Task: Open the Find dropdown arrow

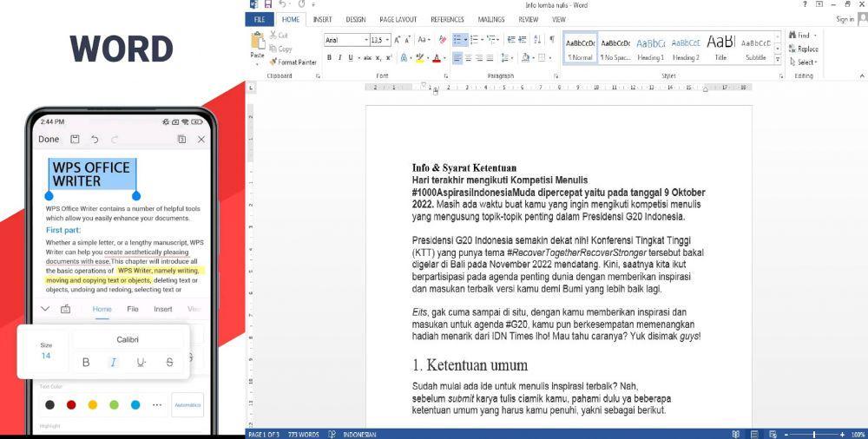Action: pyautogui.click(x=815, y=36)
